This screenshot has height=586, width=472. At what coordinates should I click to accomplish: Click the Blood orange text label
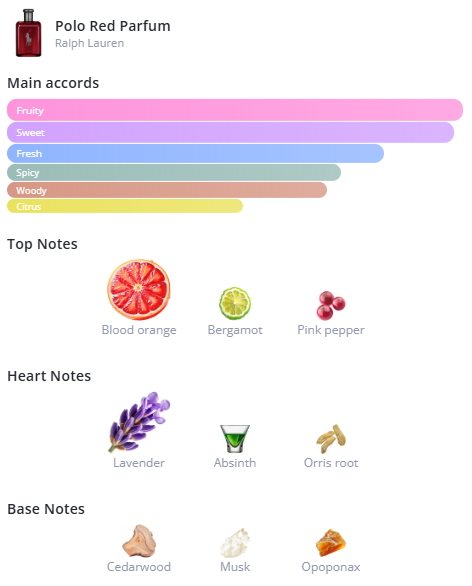pyautogui.click(x=139, y=330)
